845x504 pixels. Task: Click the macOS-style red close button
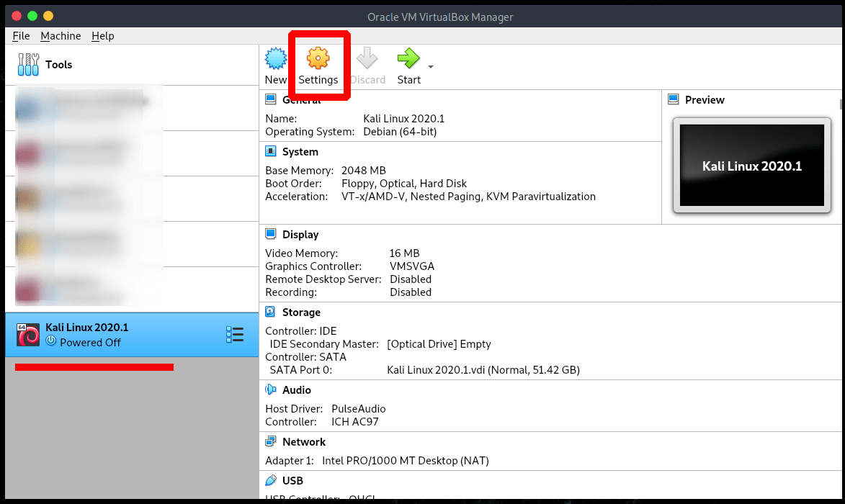[17, 16]
